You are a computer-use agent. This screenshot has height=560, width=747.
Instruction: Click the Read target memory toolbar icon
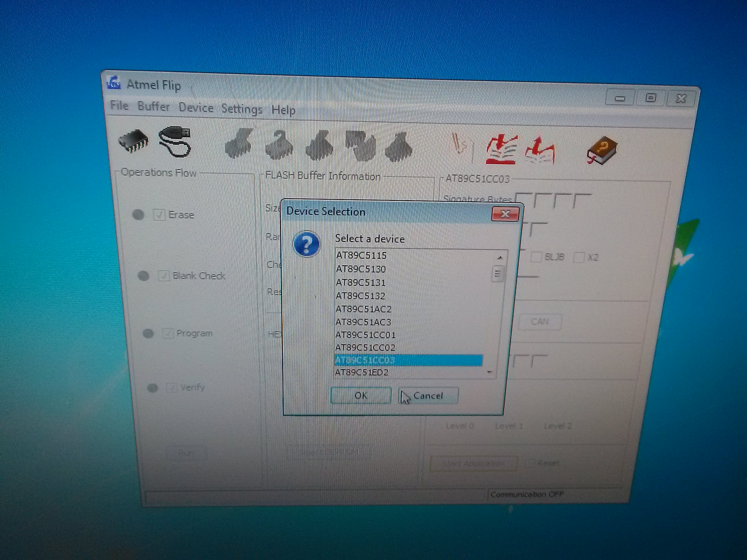click(399, 147)
